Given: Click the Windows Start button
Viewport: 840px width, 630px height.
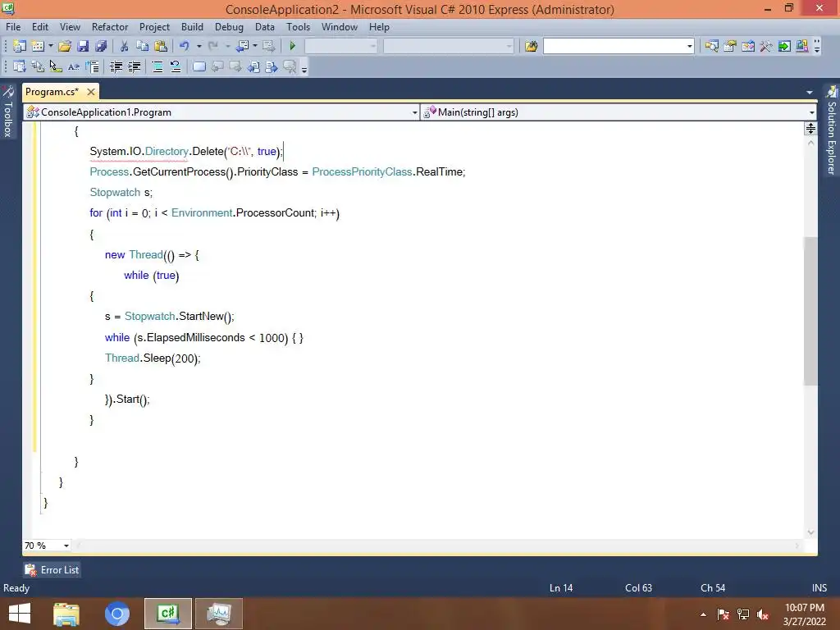Looking at the screenshot, I should click(20, 614).
